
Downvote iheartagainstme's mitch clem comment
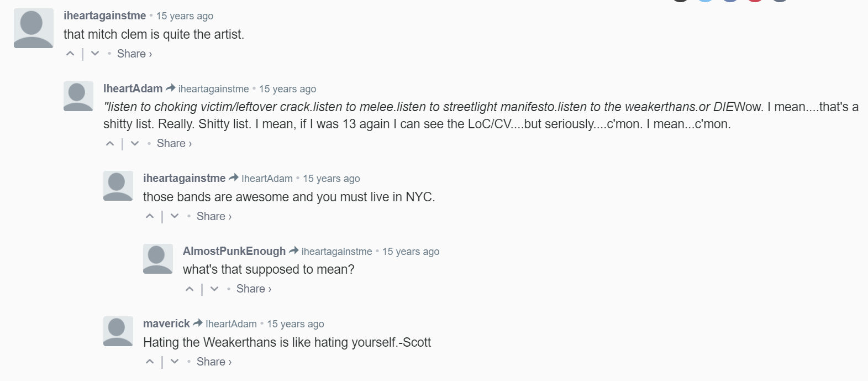pyautogui.click(x=95, y=54)
